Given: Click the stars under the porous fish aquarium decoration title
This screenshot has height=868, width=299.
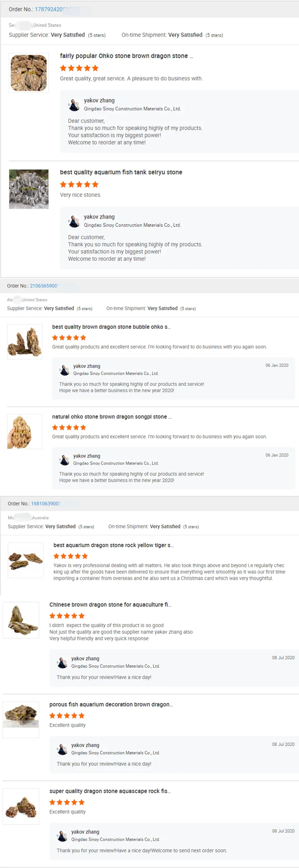Looking at the screenshot, I should click(67, 716).
